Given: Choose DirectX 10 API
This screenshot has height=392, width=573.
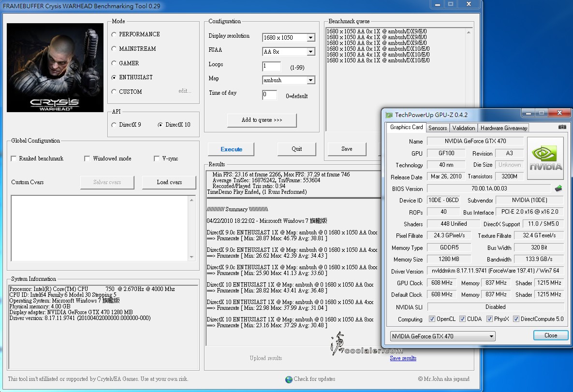Looking at the screenshot, I should point(160,125).
